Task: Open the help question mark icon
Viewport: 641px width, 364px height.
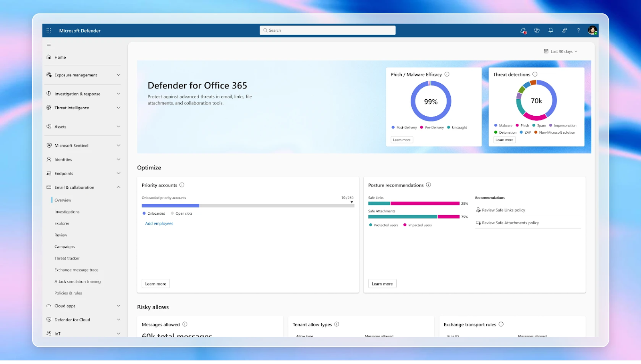Action: pyautogui.click(x=578, y=30)
